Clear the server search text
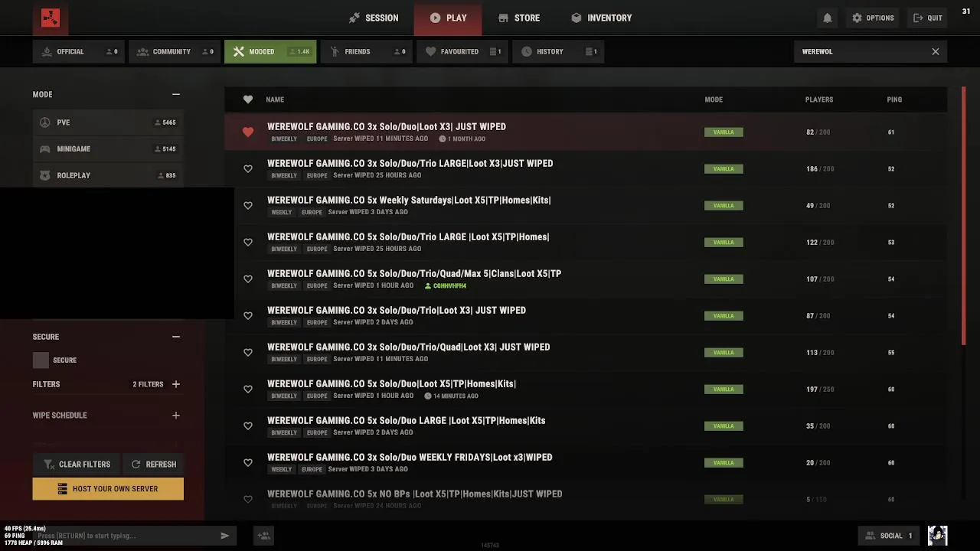The width and height of the screenshot is (980, 551). click(935, 51)
